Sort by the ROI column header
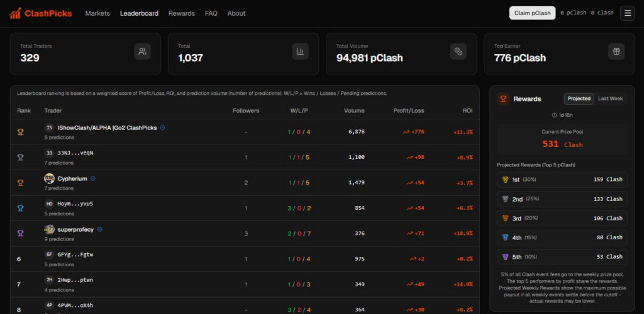 point(467,111)
